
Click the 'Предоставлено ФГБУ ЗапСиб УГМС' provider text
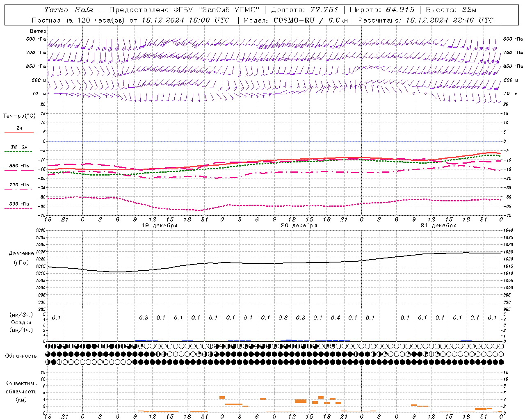(x=185, y=10)
